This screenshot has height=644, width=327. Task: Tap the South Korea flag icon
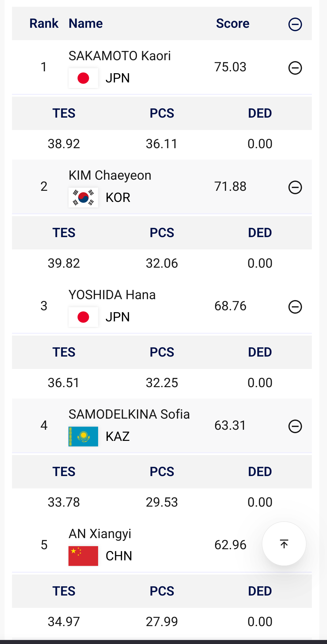pos(83,198)
